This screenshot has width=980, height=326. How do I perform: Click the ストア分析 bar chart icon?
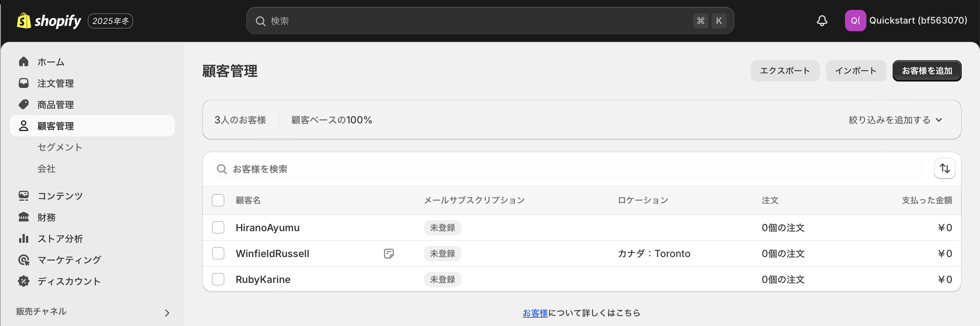[x=24, y=238]
